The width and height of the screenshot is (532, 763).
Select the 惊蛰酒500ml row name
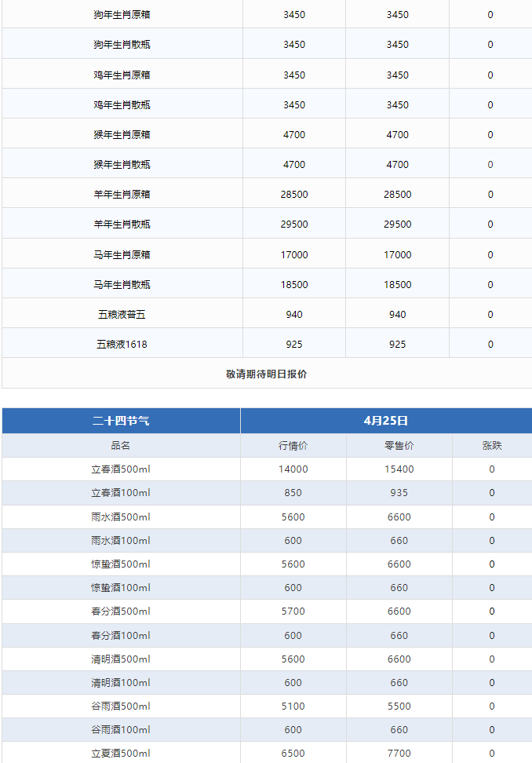[121, 564]
